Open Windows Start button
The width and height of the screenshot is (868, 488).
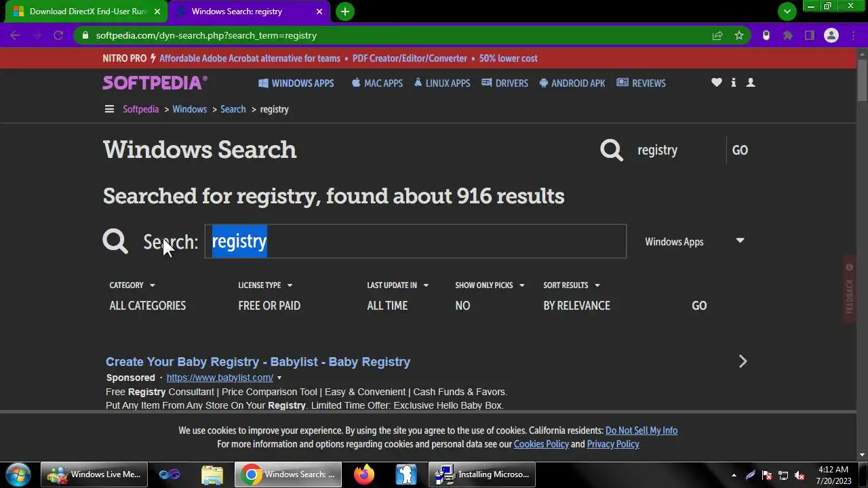point(18,474)
